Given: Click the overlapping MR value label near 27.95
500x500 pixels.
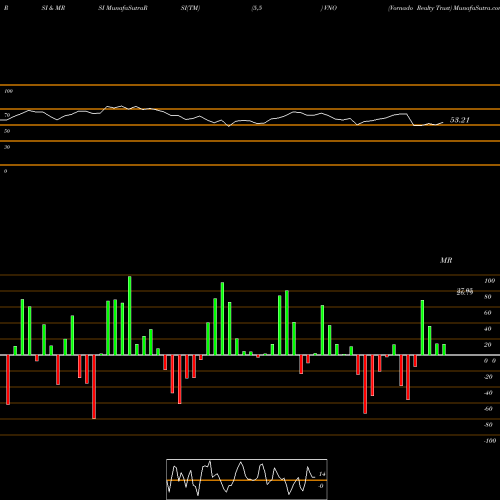Looking at the screenshot, I should [465, 292].
